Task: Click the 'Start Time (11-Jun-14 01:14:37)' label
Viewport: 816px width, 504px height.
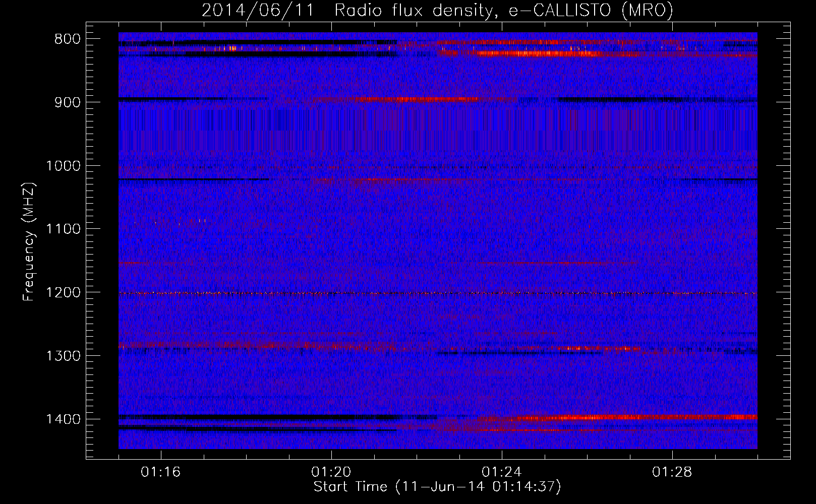Action: point(437,487)
